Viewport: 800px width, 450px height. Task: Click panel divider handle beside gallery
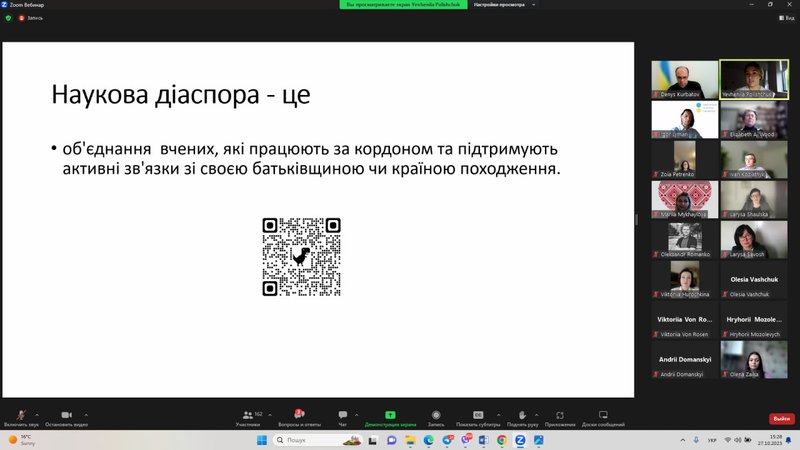pyautogui.click(x=636, y=220)
